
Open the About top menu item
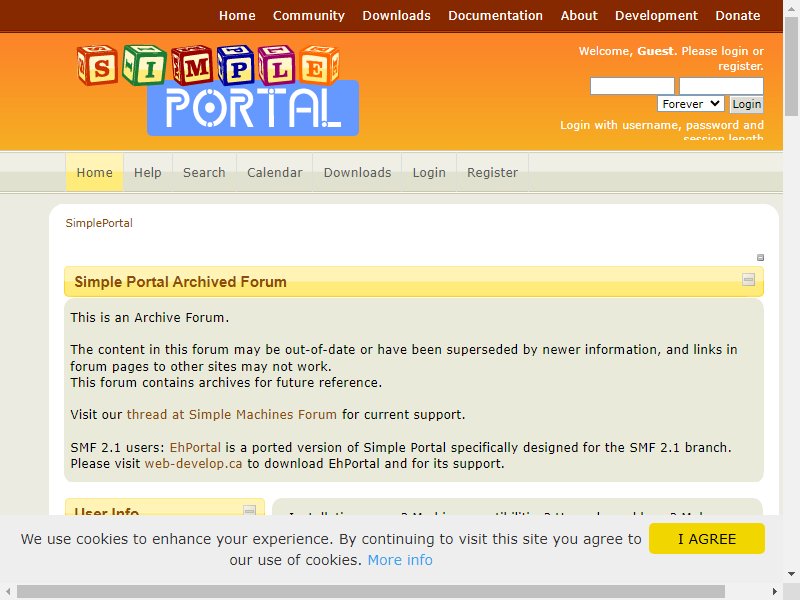[x=579, y=16]
